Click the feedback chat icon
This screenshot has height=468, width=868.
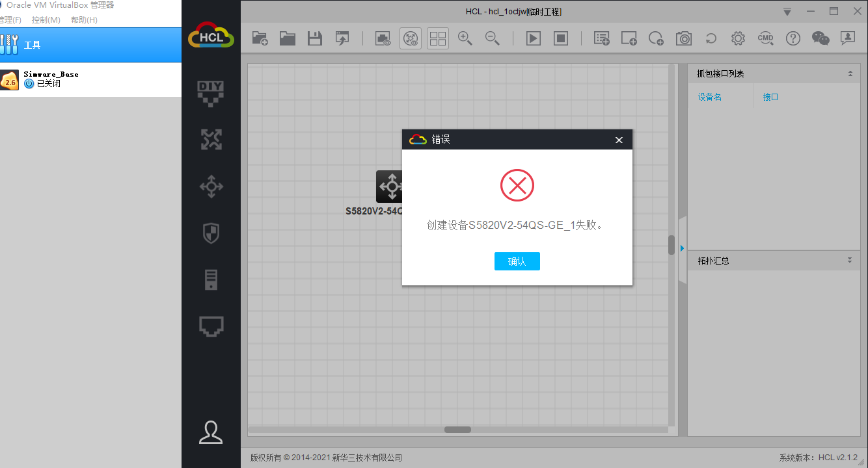pyautogui.click(x=848, y=38)
